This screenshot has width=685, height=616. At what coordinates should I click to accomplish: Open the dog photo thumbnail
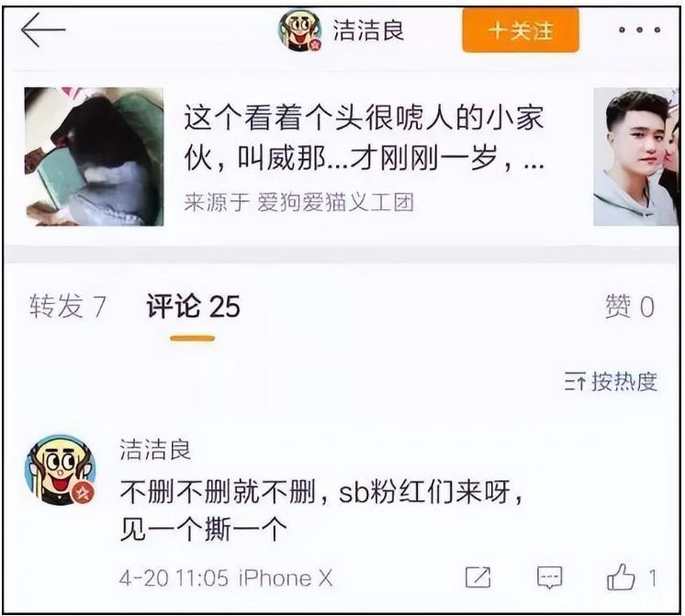click(x=94, y=156)
